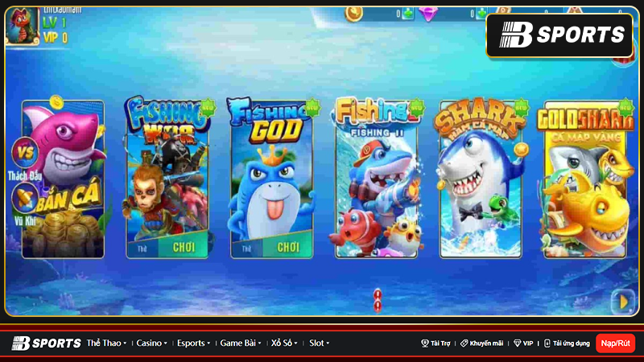Expand the Esports menu
This screenshot has width=644, height=362.
[193, 343]
